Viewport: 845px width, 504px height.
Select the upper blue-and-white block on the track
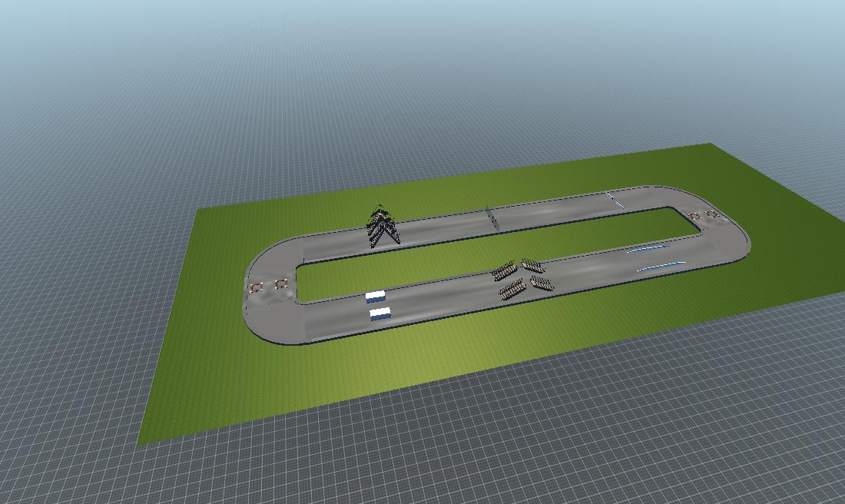coord(375,297)
